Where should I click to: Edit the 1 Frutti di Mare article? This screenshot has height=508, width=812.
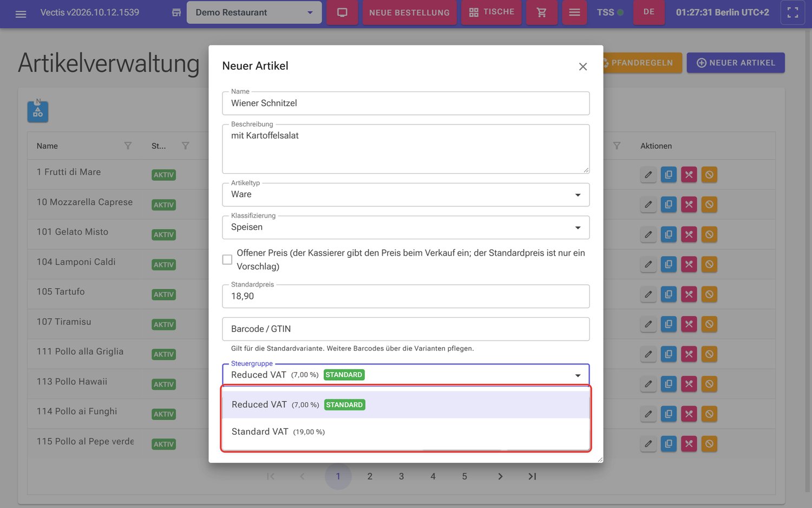(x=648, y=175)
